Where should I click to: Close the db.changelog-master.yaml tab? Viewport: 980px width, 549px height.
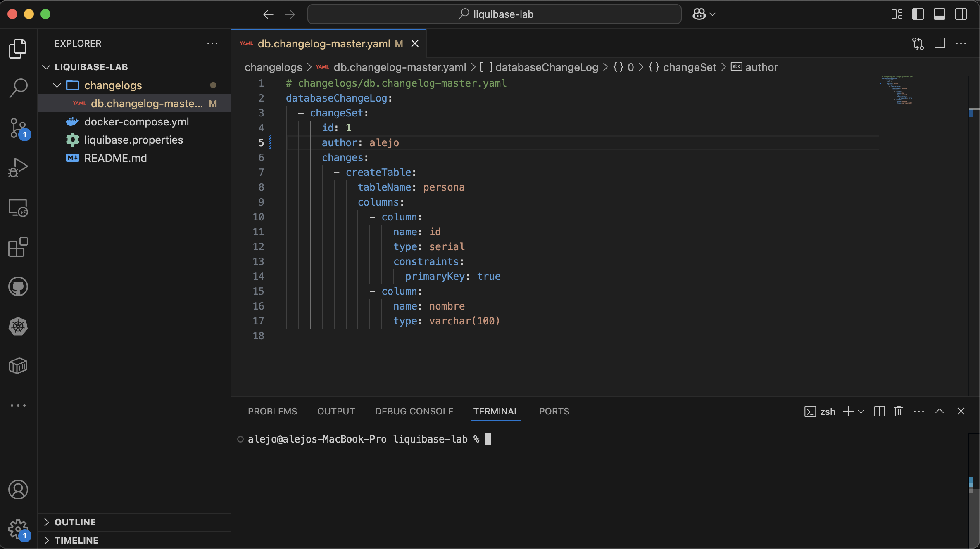point(415,43)
